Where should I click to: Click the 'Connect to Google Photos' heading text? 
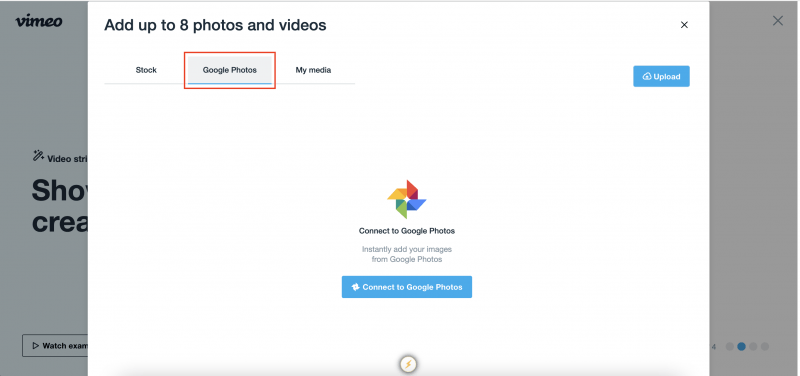[407, 231]
